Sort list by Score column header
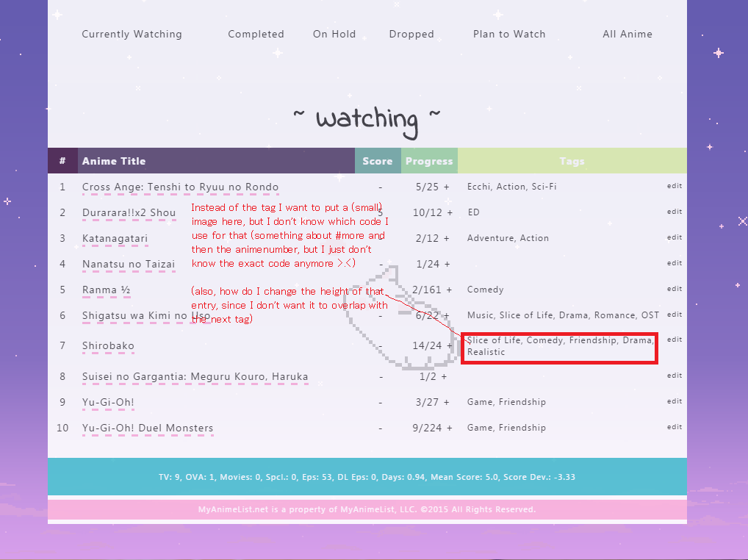 tap(378, 161)
